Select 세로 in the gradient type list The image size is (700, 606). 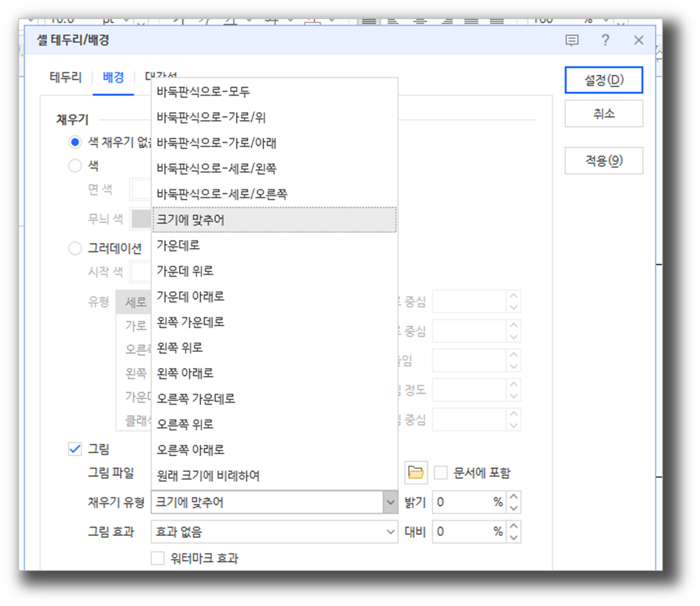134,302
